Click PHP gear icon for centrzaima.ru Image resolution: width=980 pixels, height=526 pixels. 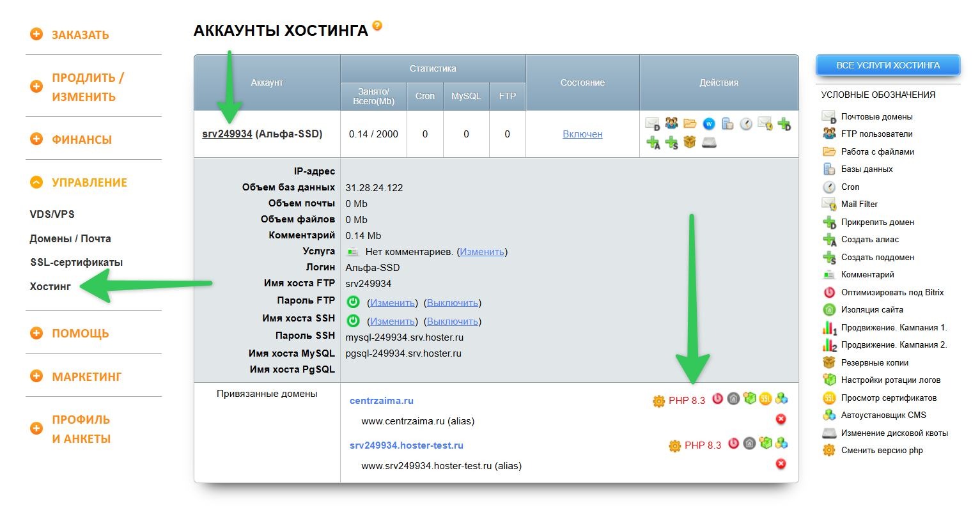click(658, 401)
